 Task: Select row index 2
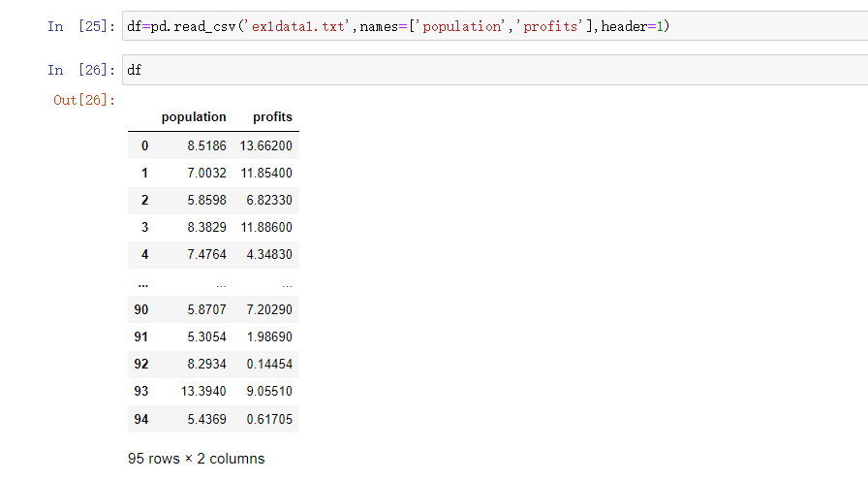tap(144, 200)
